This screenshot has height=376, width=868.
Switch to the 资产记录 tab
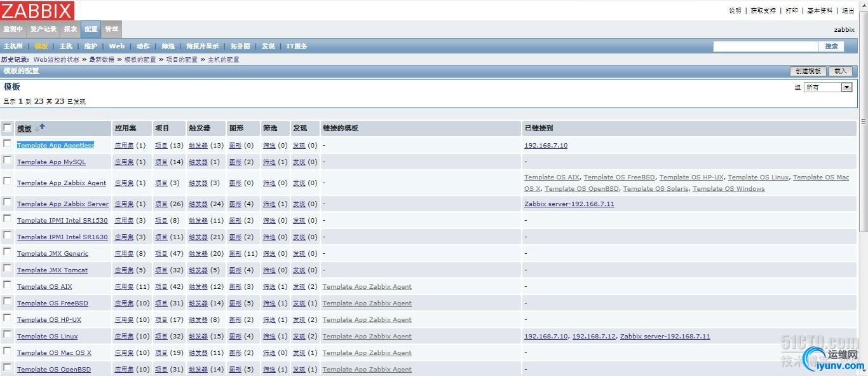pos(43,29)
